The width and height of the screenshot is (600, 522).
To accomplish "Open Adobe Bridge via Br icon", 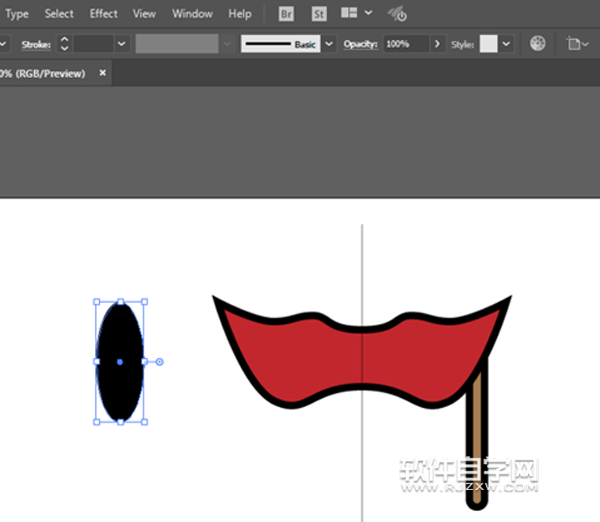I will 286,14.
